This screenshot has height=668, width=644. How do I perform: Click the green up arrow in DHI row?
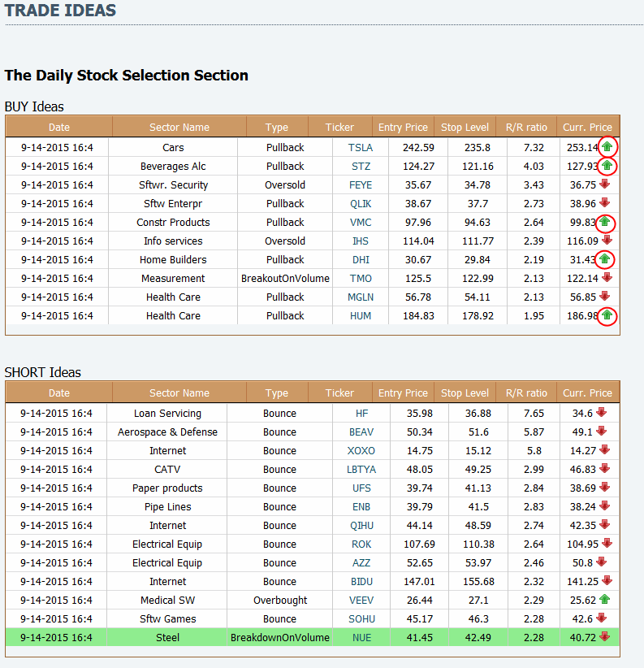tap(604, 258)
